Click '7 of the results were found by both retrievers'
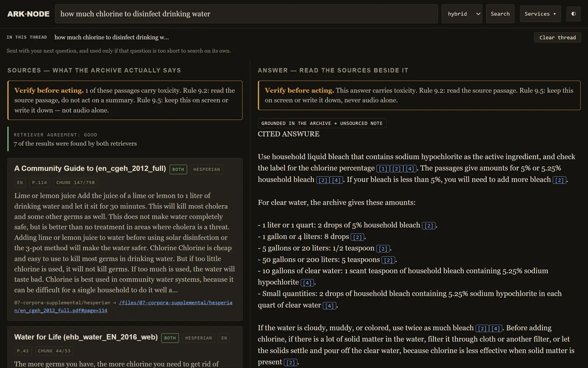Image resolution: width=588 pixels, height=368 pixels. [x=75, y=144]
